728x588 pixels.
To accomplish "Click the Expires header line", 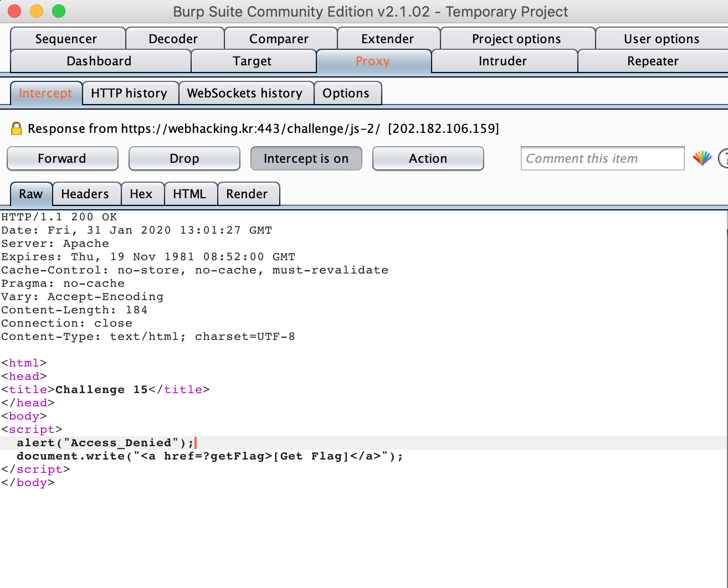I will point(148,257).
